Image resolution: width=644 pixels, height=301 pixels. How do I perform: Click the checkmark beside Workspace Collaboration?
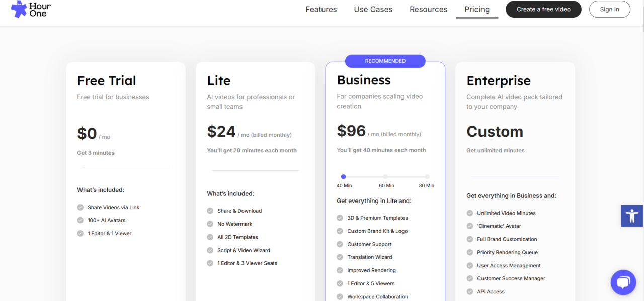[340, 296]
